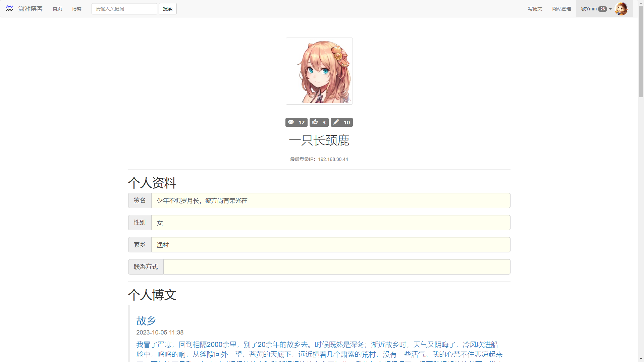Open the 博客 navigation item
This screenshot has height=362, width=644.
click(77, 9)
